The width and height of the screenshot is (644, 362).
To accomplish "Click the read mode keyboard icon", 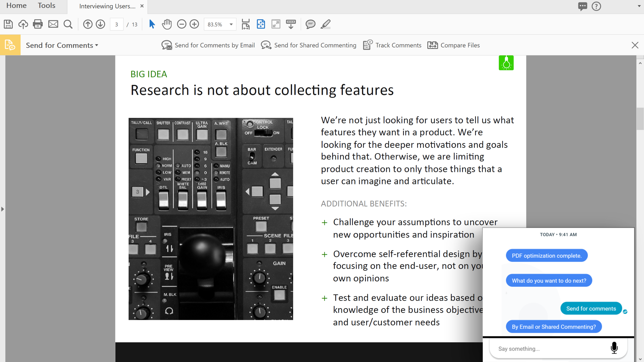I will (291, 24).
